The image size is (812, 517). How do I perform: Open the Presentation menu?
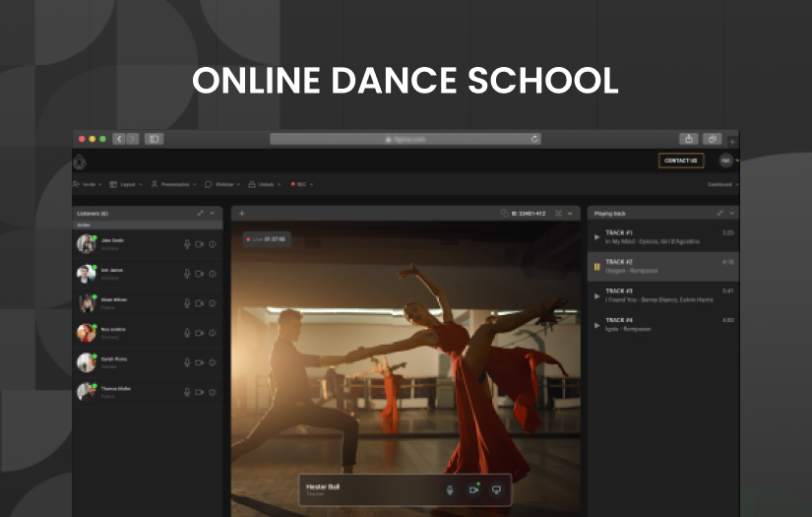[173, 184]
